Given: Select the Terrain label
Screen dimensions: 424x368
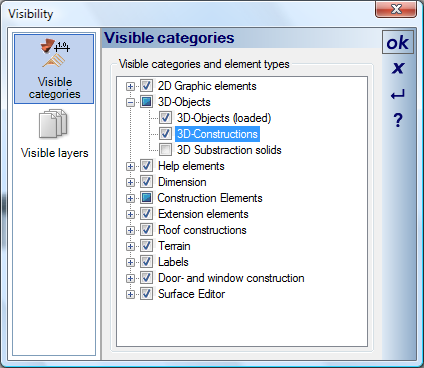Looking at the screenshot, I should pyautogui.click(x=174, y=246).
